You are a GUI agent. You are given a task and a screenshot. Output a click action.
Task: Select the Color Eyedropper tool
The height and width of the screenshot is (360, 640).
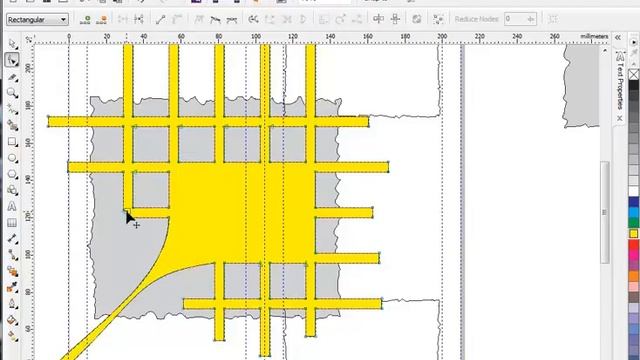(12, 287)
